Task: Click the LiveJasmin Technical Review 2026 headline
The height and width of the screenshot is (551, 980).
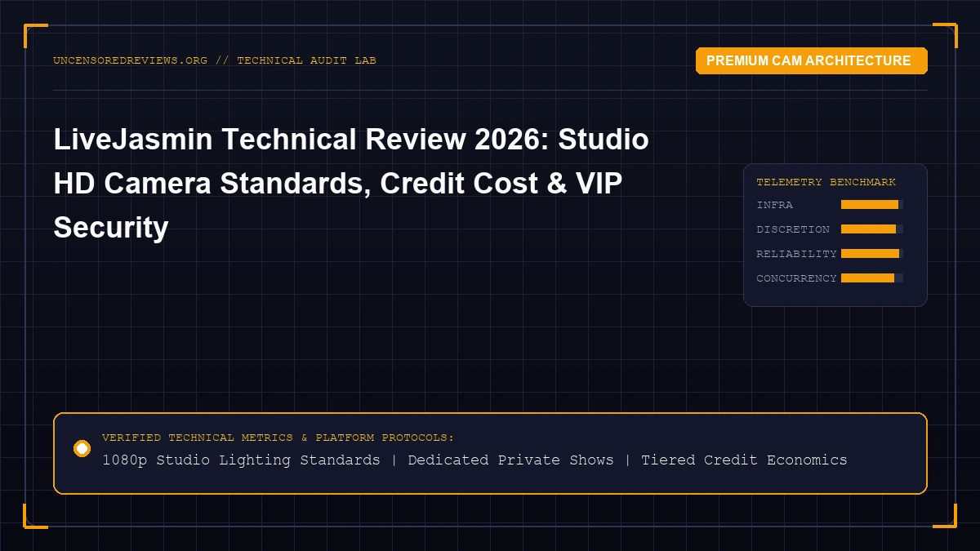Action: (351, 184)
